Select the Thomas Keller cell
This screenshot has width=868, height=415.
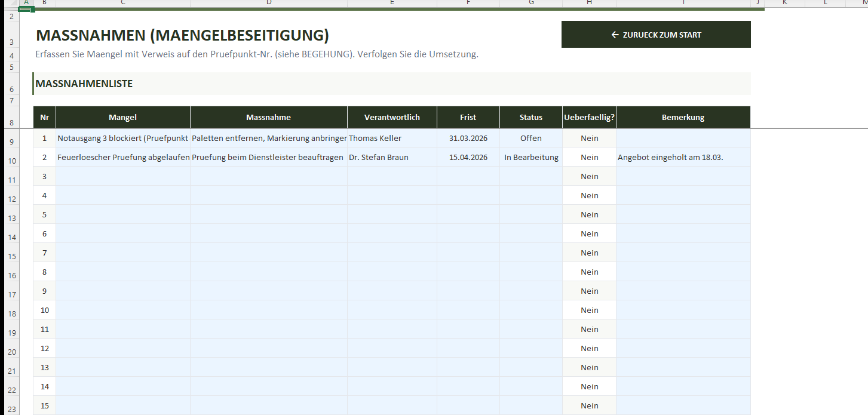point(392,138)
